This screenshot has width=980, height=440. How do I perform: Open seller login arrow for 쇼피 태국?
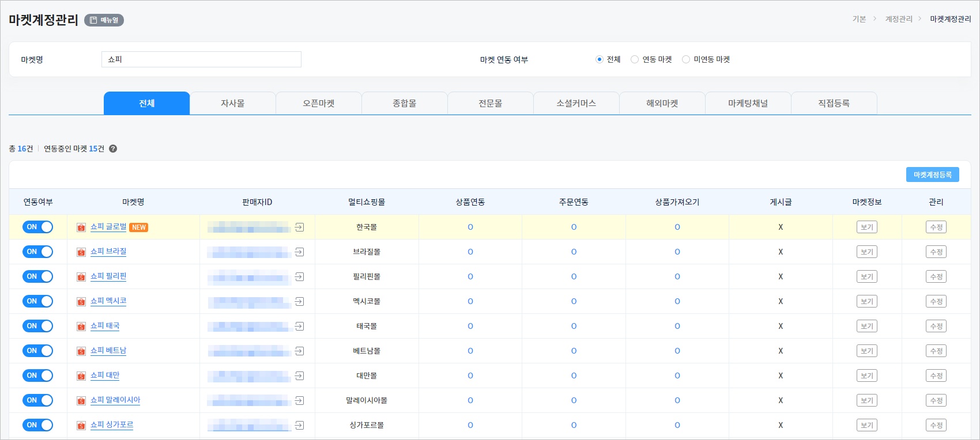pyautogui.click(x=299, y=327)
